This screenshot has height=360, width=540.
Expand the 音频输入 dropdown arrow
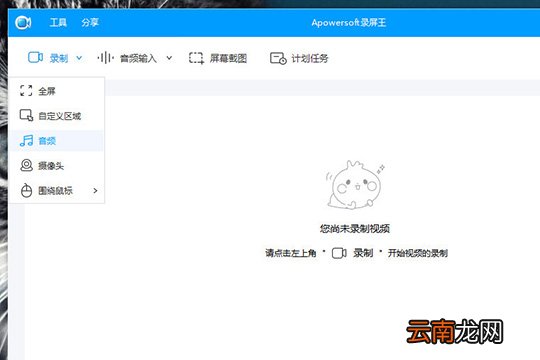[169, 58]
